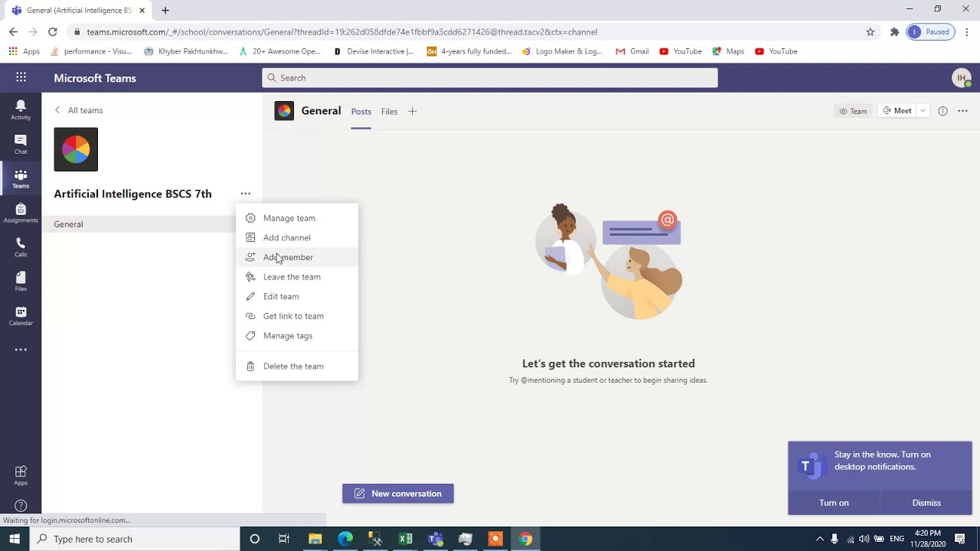Choose Manage team from the menu
This screenshot has width=980, height=551.
pyautogui.click(x=296, y=218)
